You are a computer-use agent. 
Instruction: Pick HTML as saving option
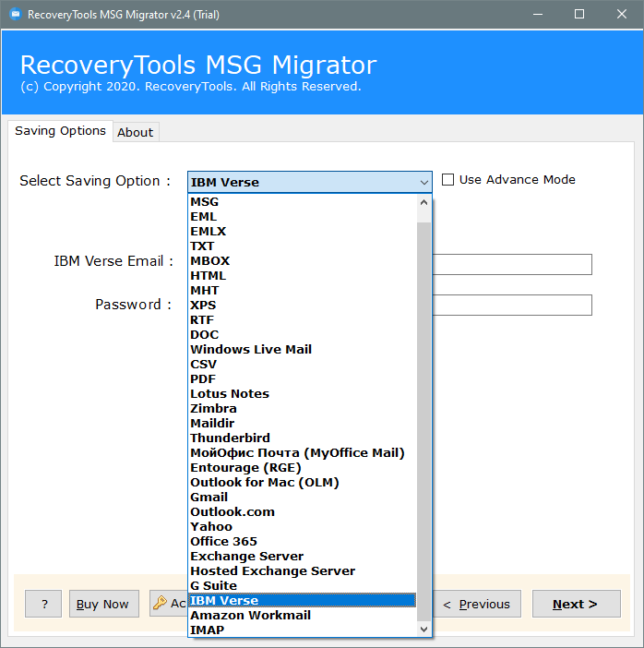click(303, 276)
